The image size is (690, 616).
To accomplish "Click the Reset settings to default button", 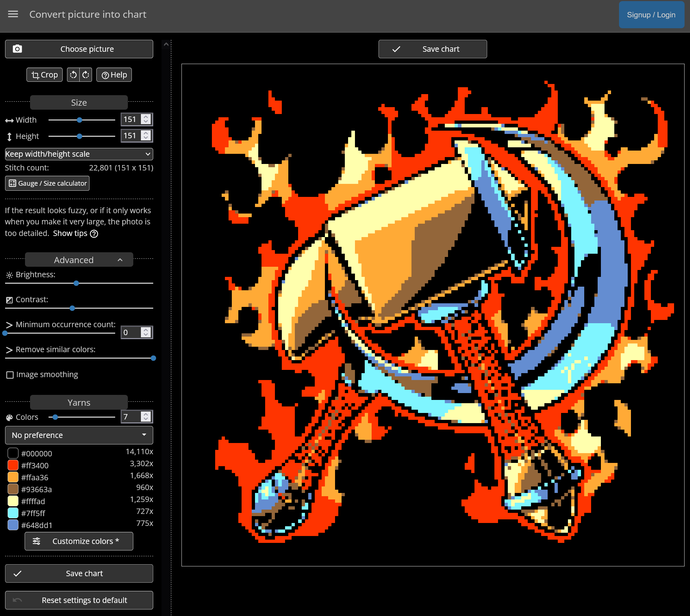I will [x=79, y=600].
